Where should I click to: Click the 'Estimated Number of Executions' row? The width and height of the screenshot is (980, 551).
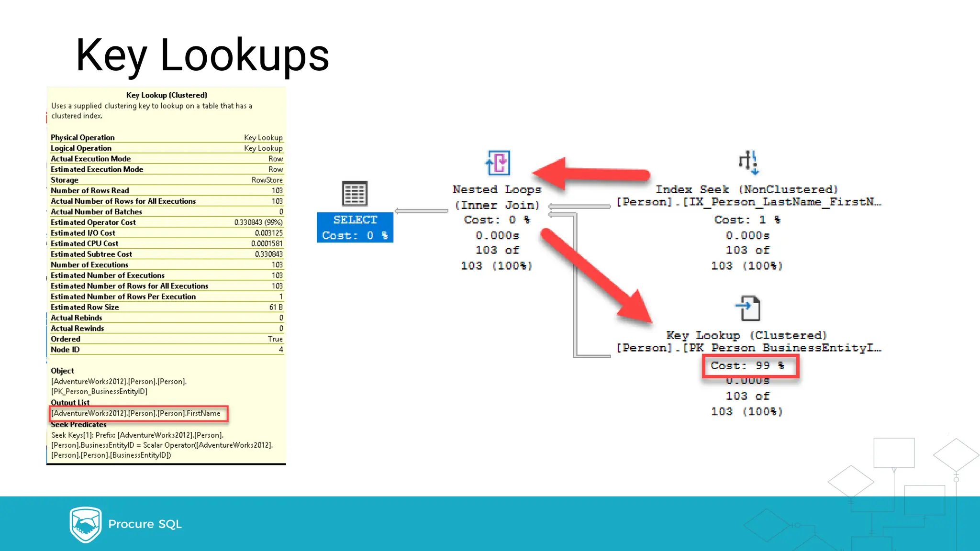pos(167,275)
